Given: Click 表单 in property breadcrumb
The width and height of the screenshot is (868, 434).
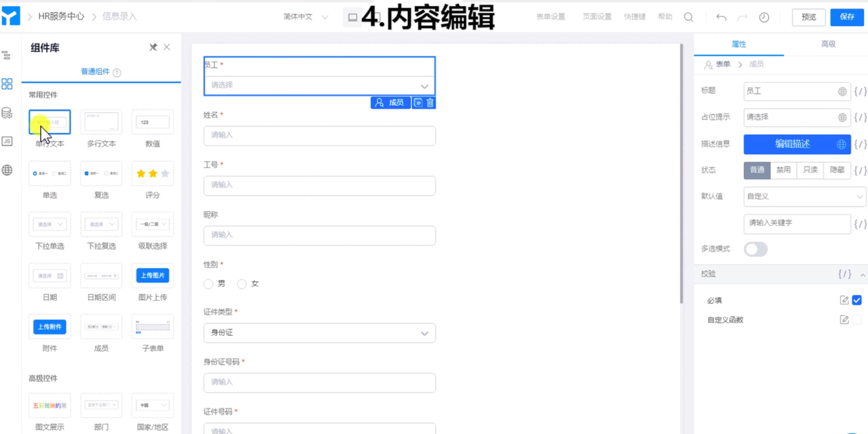Looking at the screenshot, I should point(723,64).
